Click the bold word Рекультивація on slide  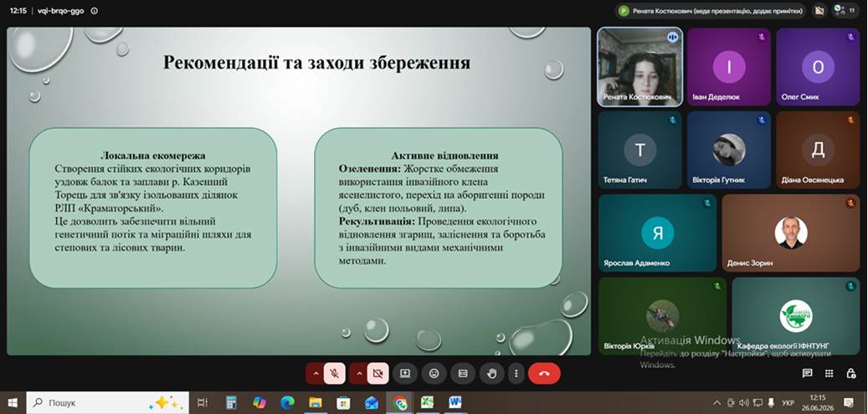(377, 222)
